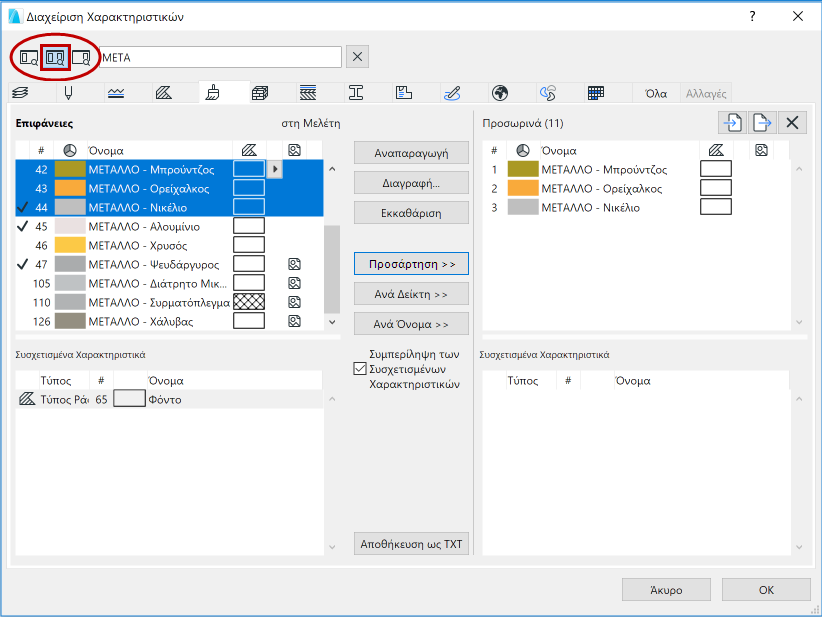Select the ΜΕΤΑΛΛΟ - Χρυσός color swatch
The height and width of the screenshot is (617, 822).
coord(69,245)
